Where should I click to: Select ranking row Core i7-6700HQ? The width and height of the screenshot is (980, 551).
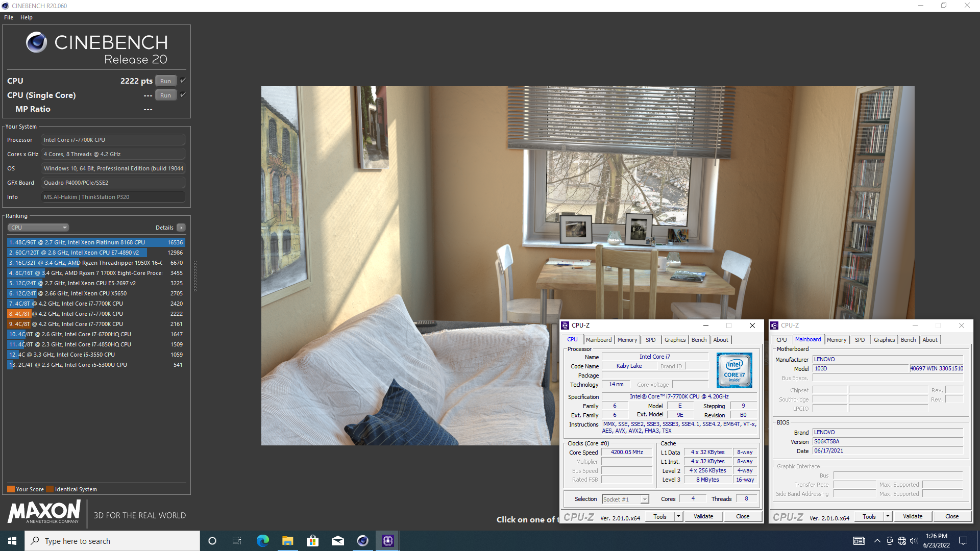click(96, 334)
